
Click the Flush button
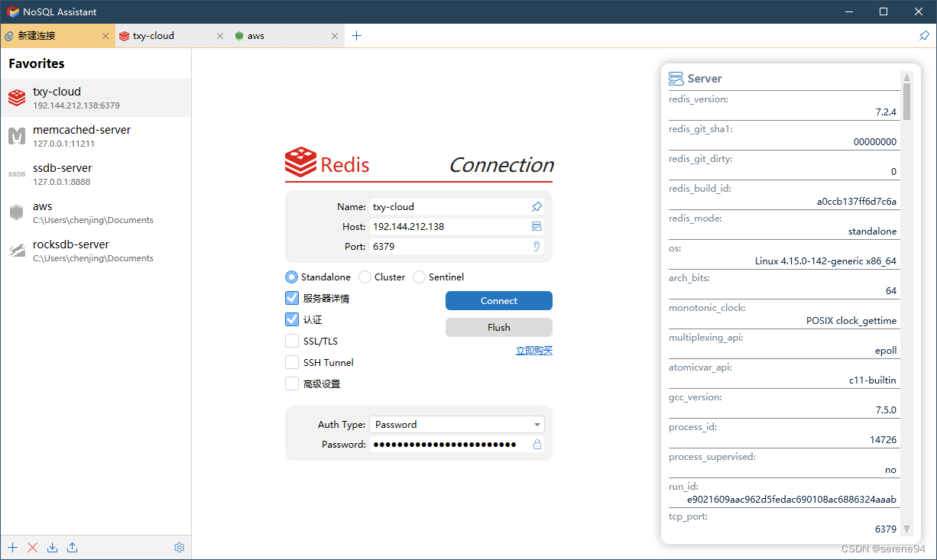tap(499, 328)
